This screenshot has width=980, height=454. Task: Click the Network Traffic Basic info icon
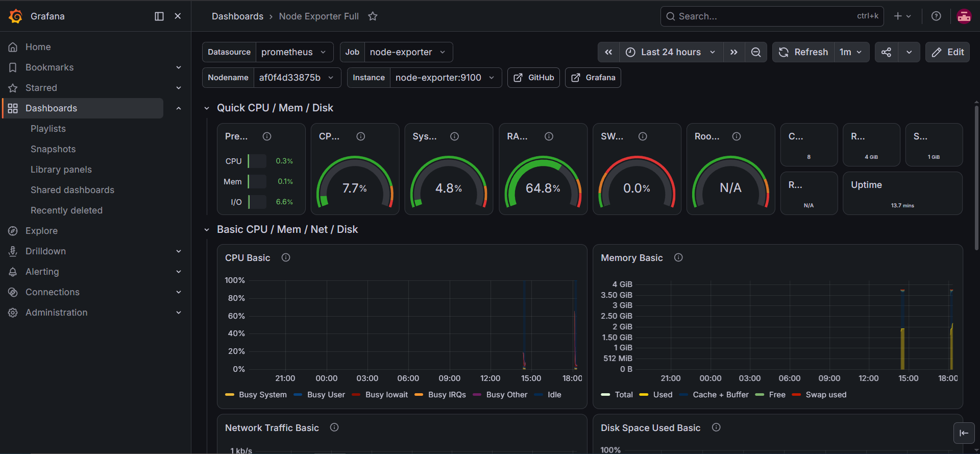click(x=334, y=427)
